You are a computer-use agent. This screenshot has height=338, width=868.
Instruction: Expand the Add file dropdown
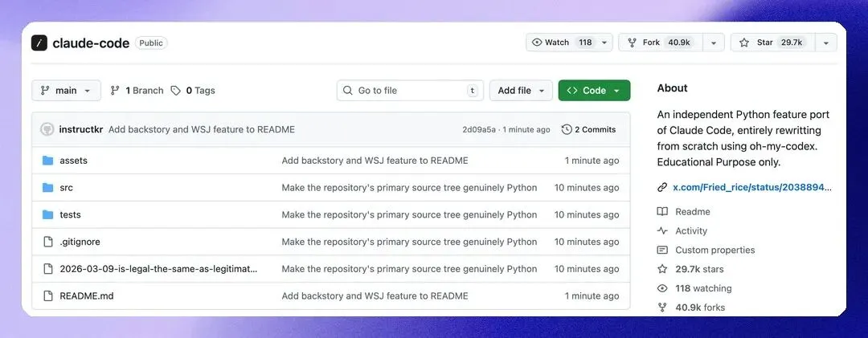coord(521,91)
